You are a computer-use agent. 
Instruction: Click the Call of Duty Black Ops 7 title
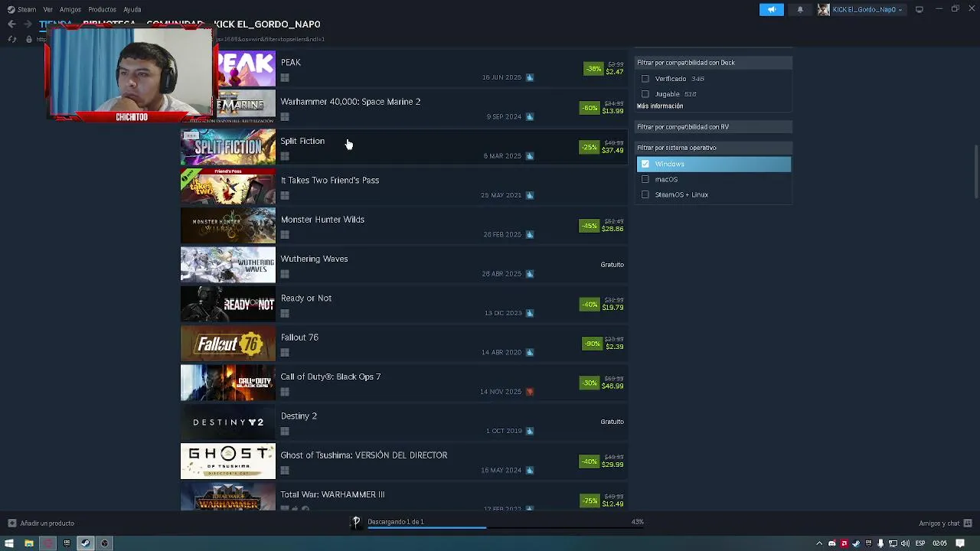[x=331, y=377]
